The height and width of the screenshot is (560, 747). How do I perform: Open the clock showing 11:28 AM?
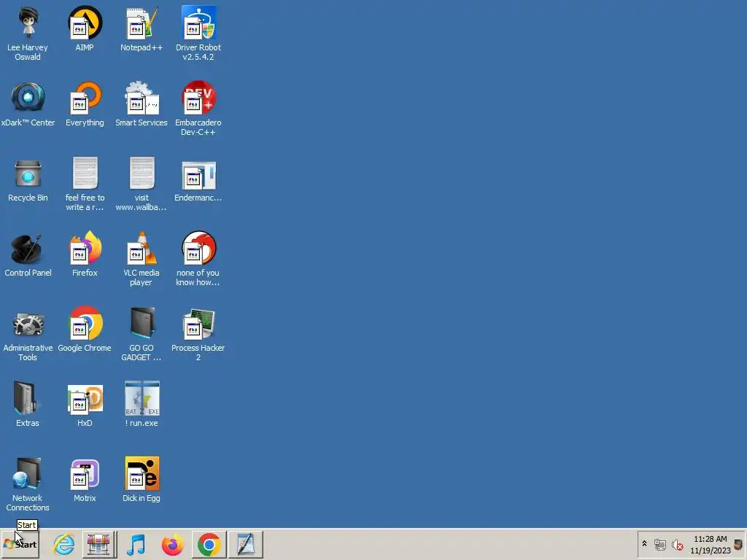pos(711,545)
